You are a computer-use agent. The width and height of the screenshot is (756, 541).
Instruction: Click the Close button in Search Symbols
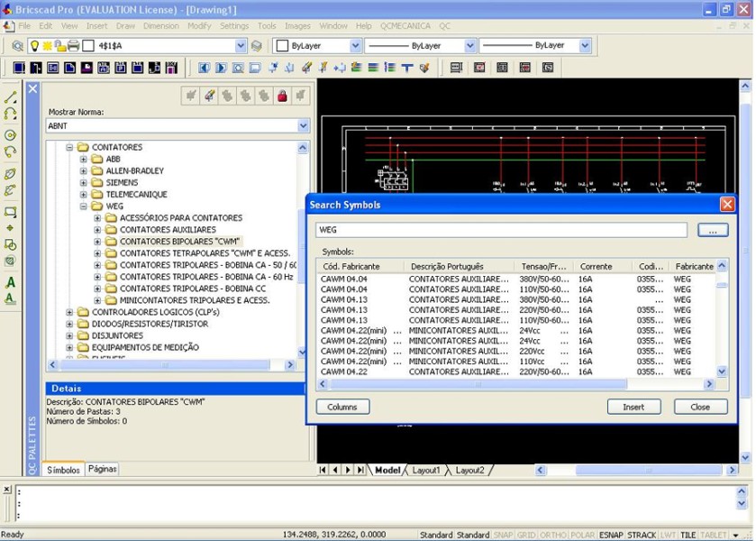tap(700, 407)
